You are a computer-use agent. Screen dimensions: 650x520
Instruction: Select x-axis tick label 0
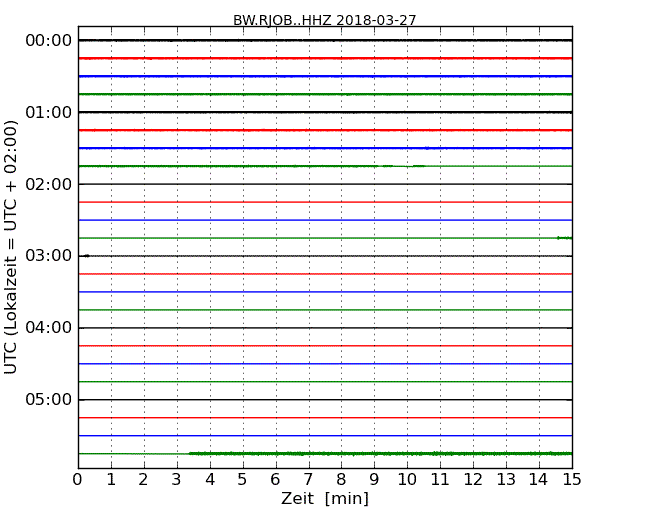78,480
